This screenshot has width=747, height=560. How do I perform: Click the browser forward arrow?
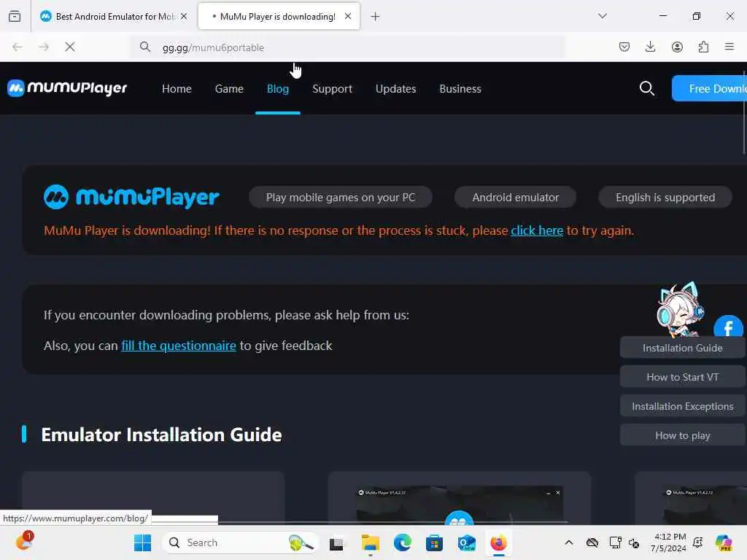[44, 47]
